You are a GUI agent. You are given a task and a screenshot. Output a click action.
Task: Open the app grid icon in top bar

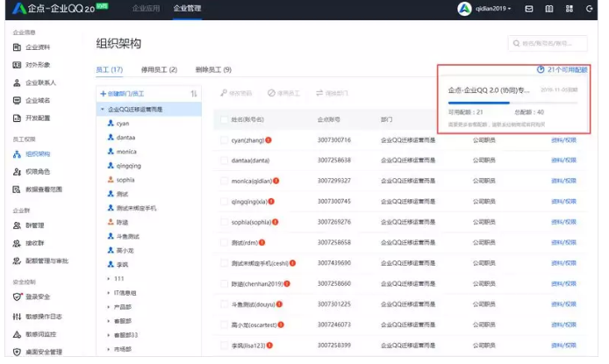click(570, 9)
